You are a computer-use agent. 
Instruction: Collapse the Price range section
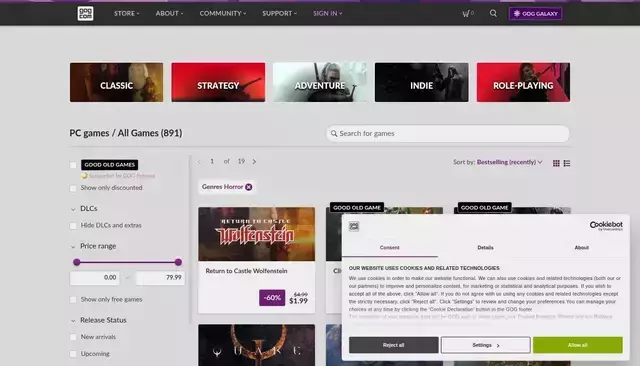tap(94, 246)
